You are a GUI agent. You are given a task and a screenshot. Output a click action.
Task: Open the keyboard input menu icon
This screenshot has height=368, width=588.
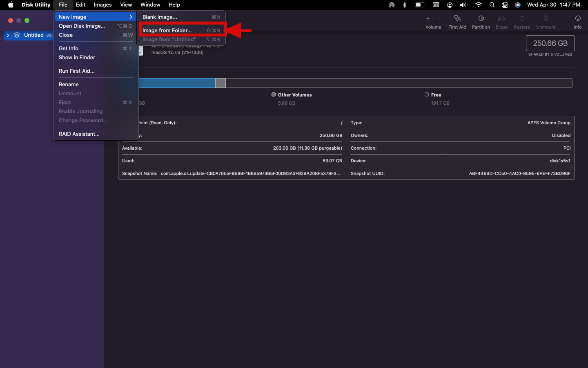[x=436, y=5]
